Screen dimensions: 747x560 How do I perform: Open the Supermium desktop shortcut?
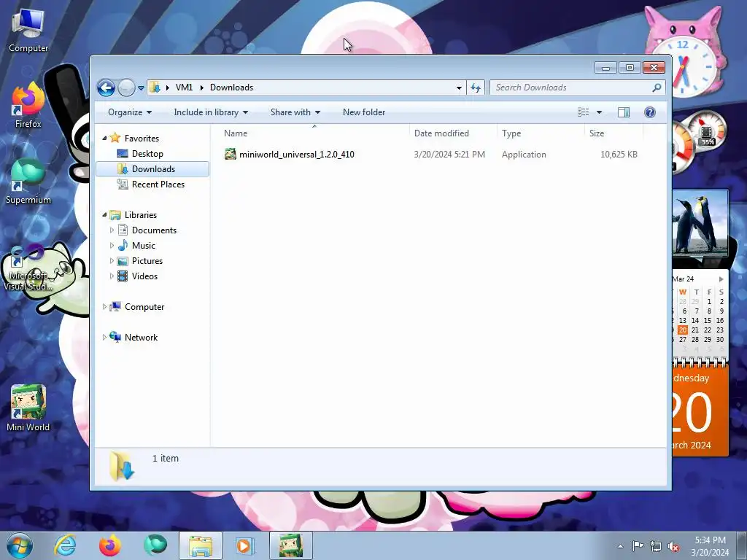point(28,182)
